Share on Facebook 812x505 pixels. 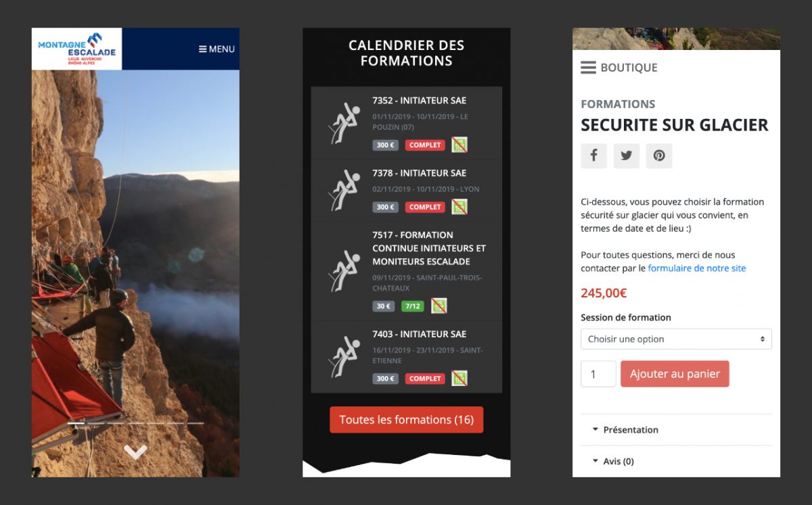click(x=593, y=155)
